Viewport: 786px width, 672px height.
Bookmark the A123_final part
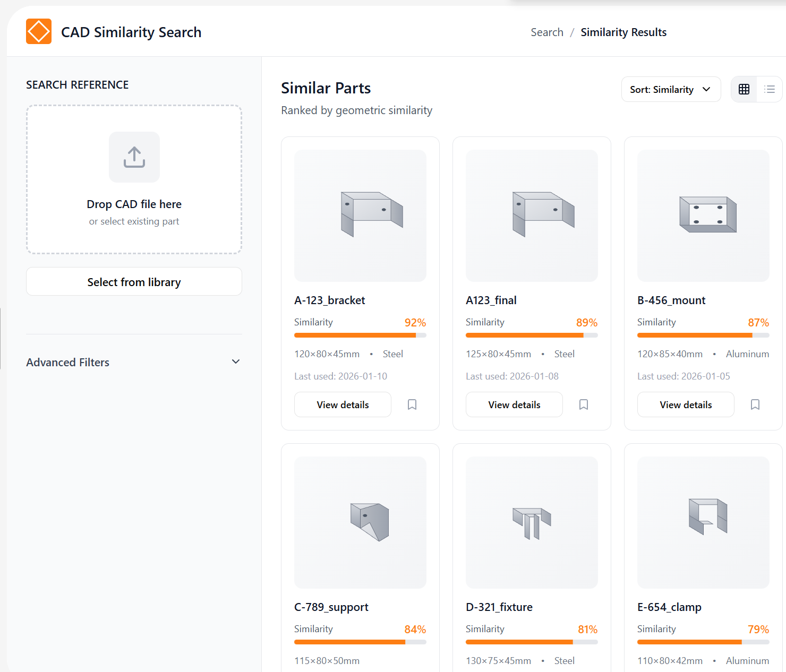click(x=584, y=404)
